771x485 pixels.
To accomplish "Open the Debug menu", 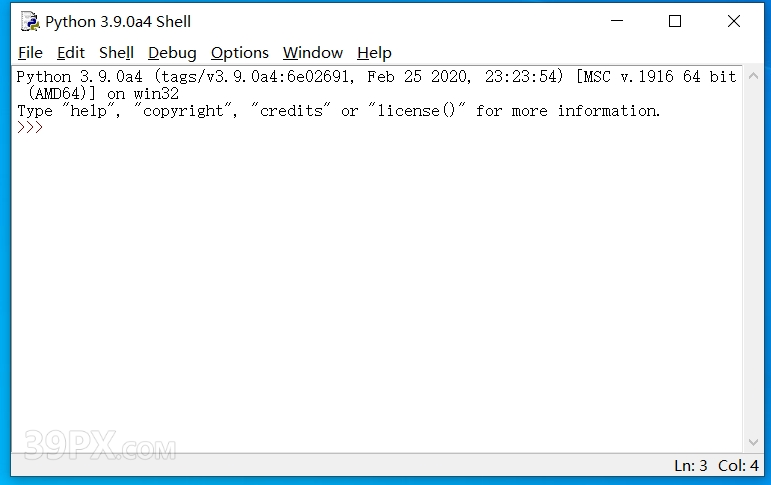I will tap(172, 53).
